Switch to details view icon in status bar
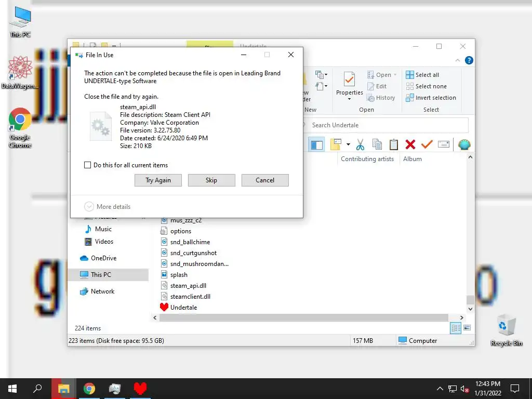This screenshot has width=532, height=399. pos(456,328)
